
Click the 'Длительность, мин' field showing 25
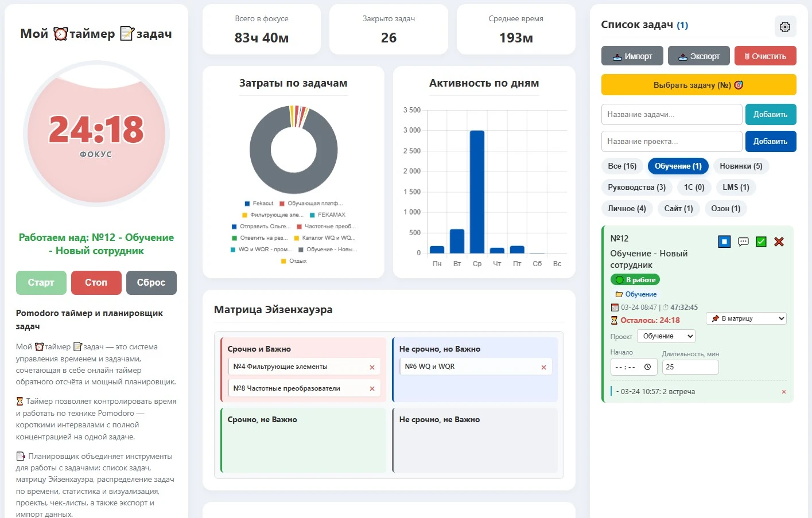tap(690, 367)
